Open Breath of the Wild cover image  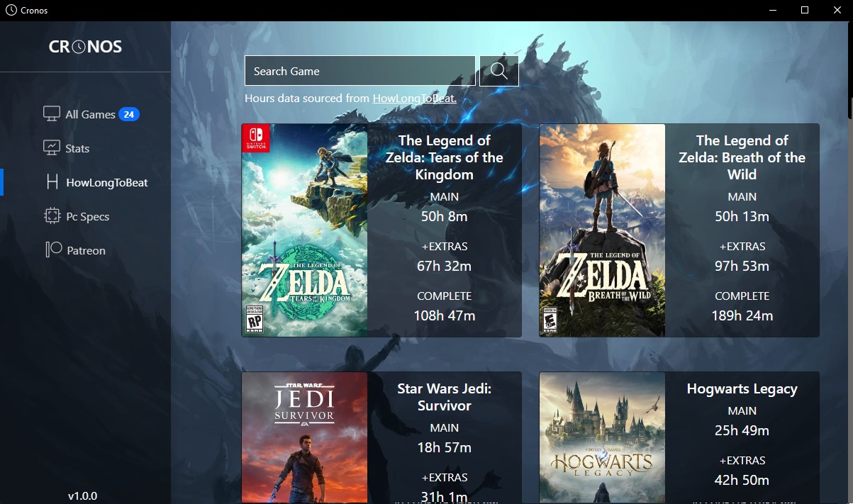[602, 230]
